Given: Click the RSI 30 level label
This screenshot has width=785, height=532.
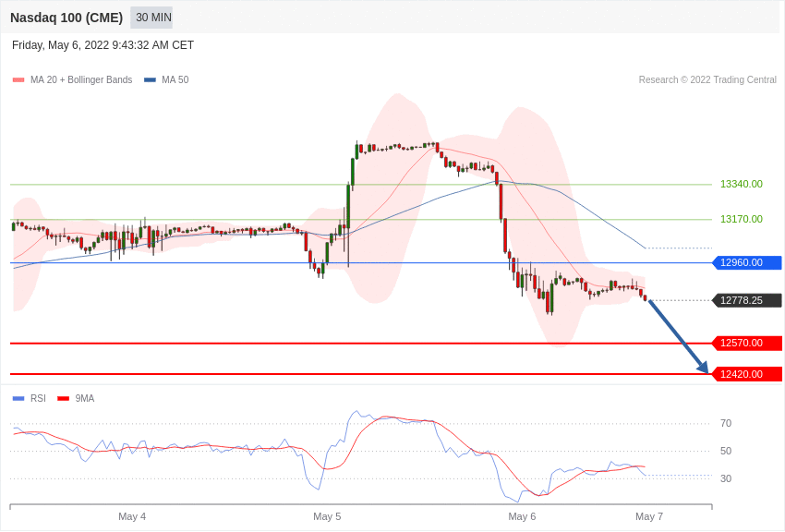Looking at the screenshot, I should [x=726, y=479].
